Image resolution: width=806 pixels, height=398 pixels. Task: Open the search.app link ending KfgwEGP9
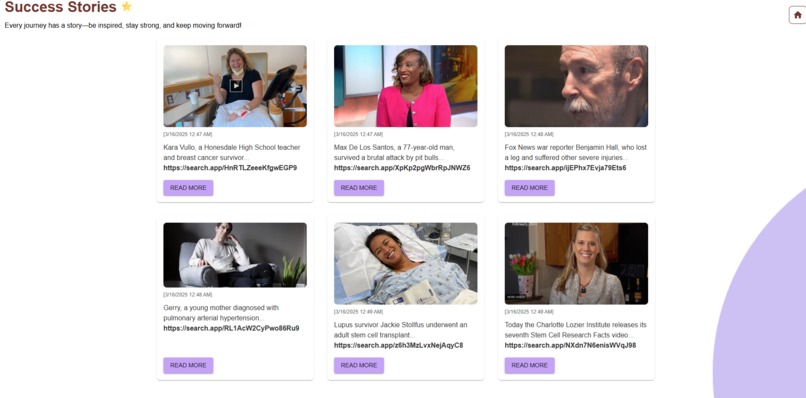click(230, 168)
